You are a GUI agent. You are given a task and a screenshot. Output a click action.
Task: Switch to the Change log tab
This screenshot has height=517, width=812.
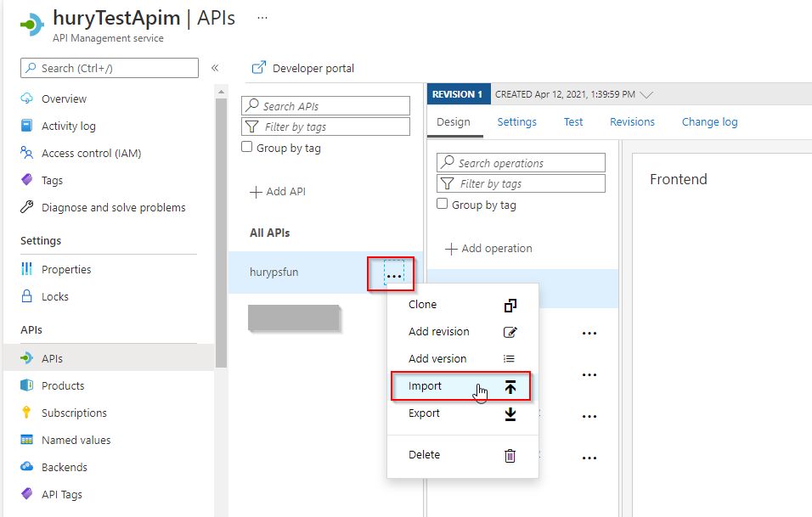pyautogui.click(x=709, y=122)
